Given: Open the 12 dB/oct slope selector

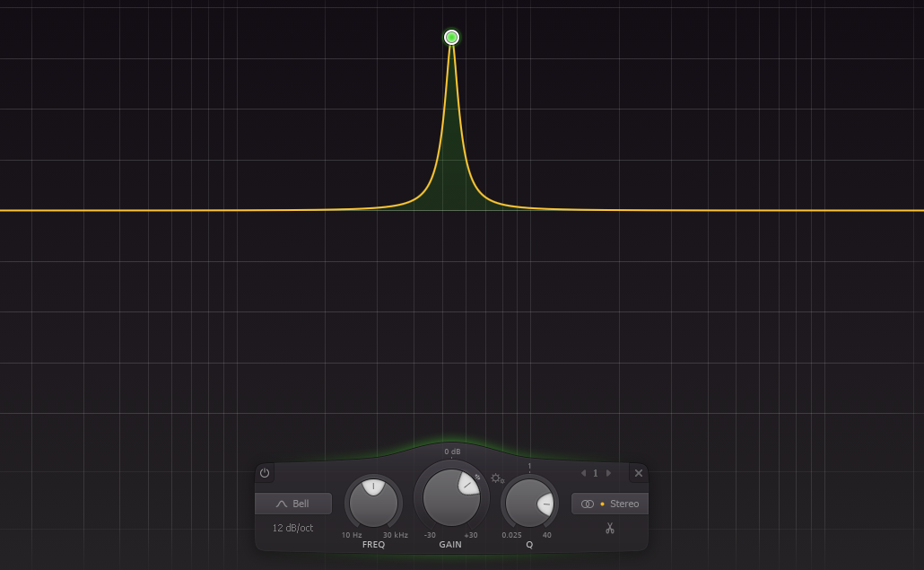Looking at the screenshot, I should point(292,528).
